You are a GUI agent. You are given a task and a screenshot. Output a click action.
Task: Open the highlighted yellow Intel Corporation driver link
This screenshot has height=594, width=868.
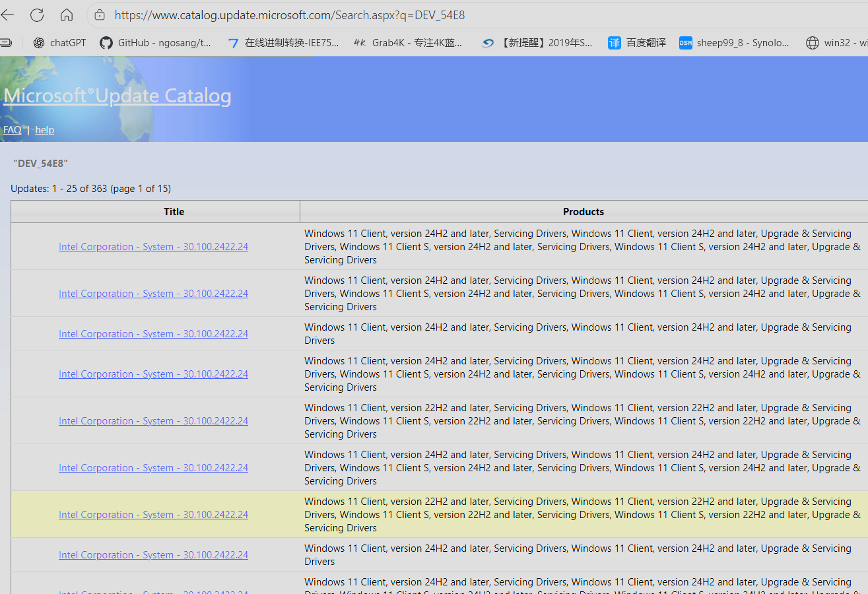pyautogui.click(x=153, y=514)
